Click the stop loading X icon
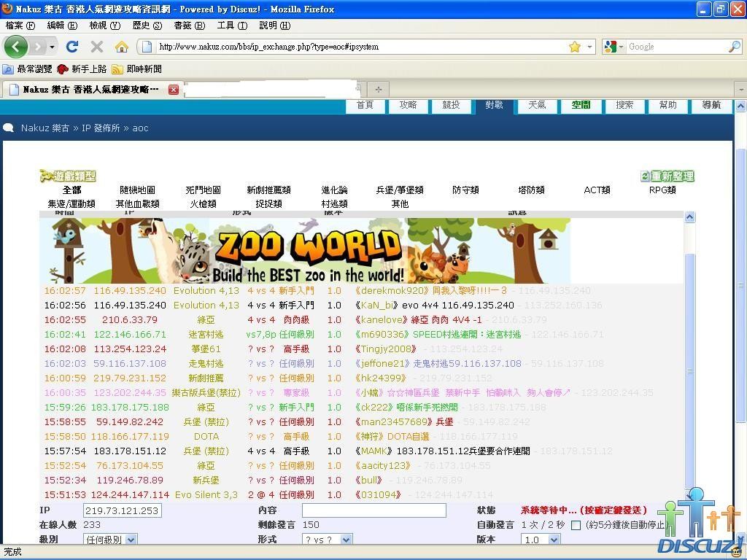This screenshot has width=747, height=560. point(97,46)
